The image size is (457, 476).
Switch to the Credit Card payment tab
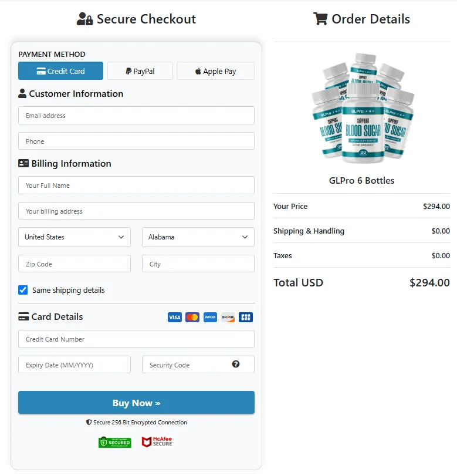click(60, 70)
